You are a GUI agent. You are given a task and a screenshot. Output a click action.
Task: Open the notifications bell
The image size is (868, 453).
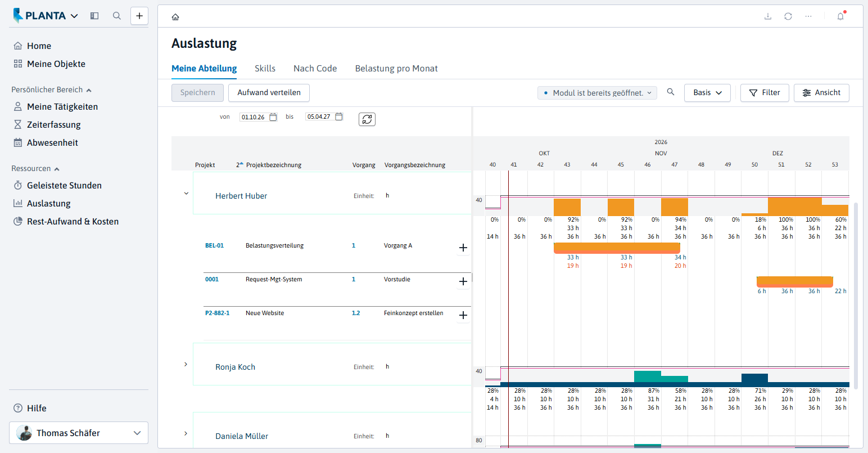coord(840,16)
